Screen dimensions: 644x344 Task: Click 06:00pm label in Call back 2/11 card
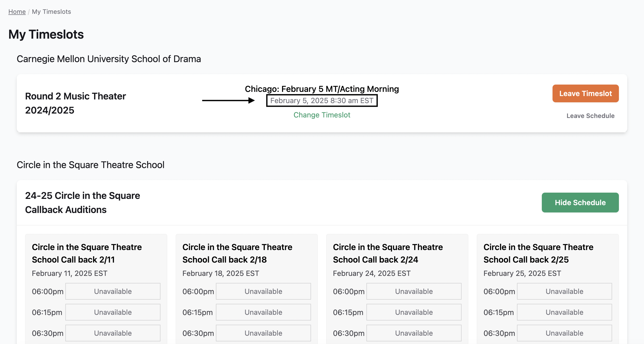coord(48,292)
